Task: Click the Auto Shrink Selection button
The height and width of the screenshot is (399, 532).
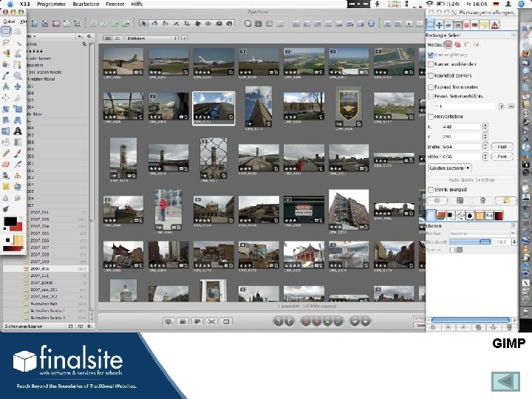Action: 471,180
